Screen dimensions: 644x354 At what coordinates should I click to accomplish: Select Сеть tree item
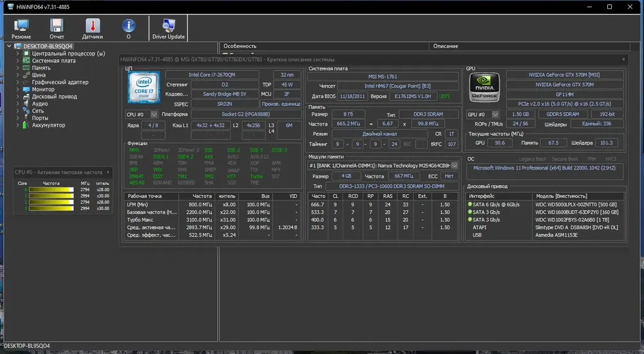pos(38,111)
